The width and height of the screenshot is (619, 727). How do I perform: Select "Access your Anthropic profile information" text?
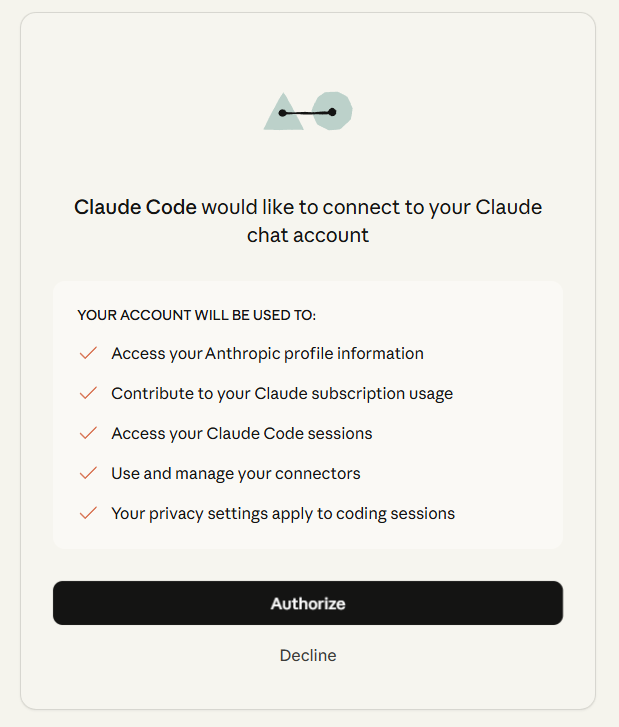click(x=267, y=353)
